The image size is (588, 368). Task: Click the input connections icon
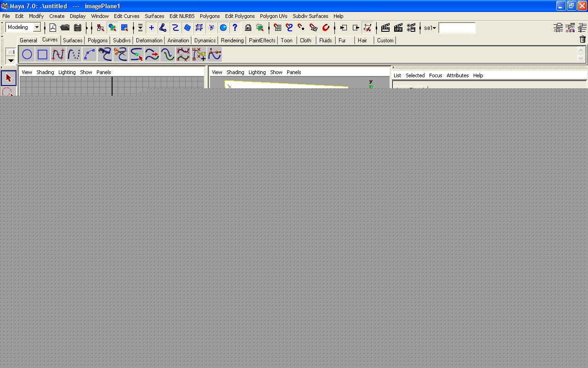pyautogui.click(x=343, y=28)
